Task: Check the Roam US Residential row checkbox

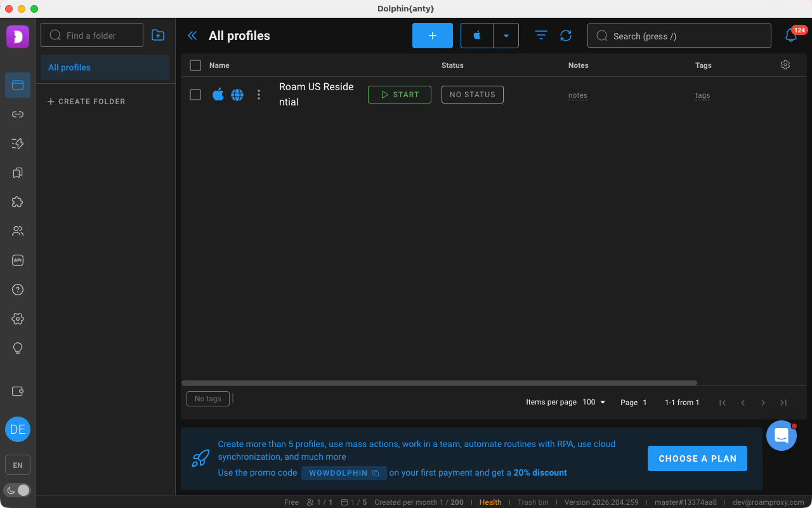Action: tap(195, 95)
